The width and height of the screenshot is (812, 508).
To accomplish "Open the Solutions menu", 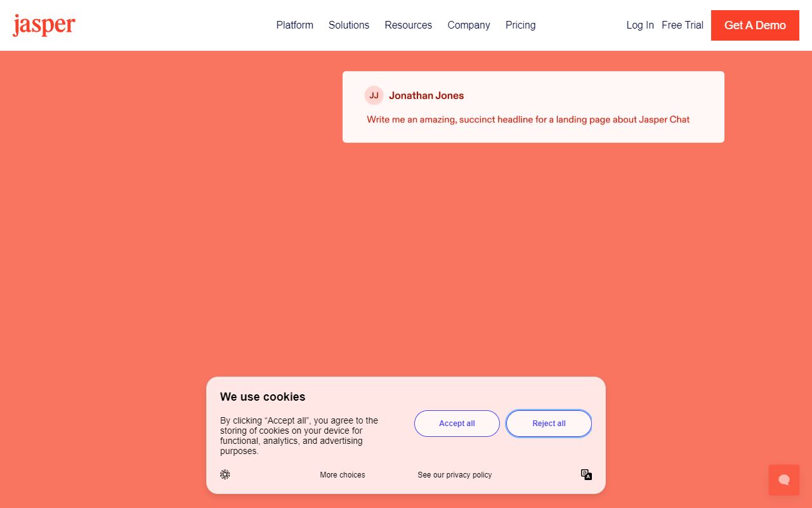I will [x=348, y=25].
